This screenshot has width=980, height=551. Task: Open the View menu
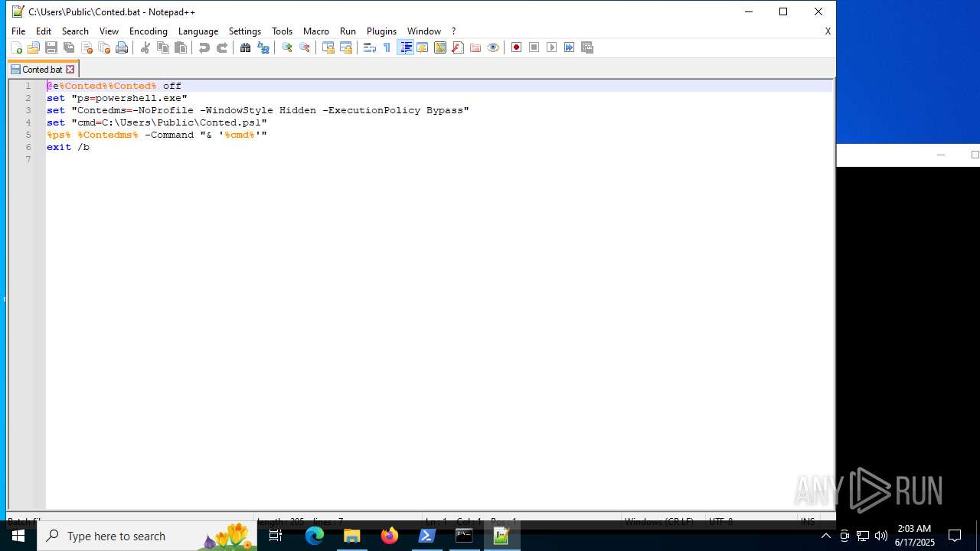pyautogui.click(x=109, y=31)
